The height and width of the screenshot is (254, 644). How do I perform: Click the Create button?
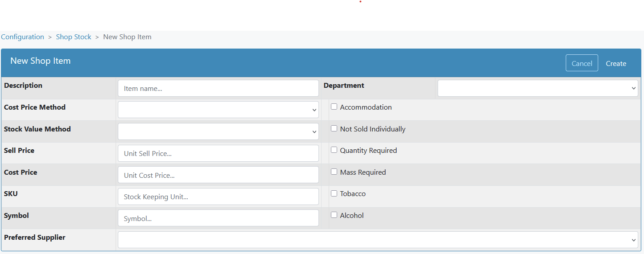(616, 63)
